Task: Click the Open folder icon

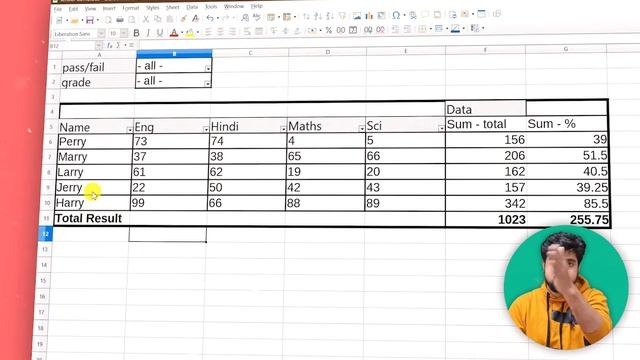Action: [74, 20]
